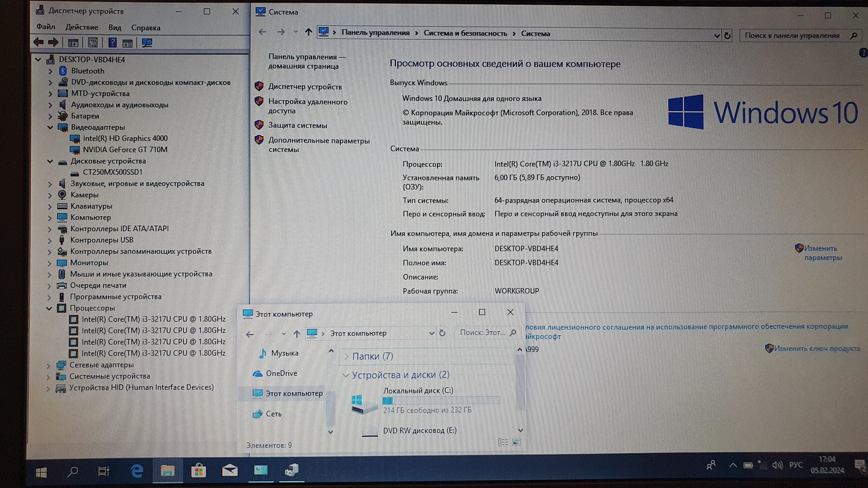Click the Защита системы link
868x488 pixels.
[x=297, y=125]
